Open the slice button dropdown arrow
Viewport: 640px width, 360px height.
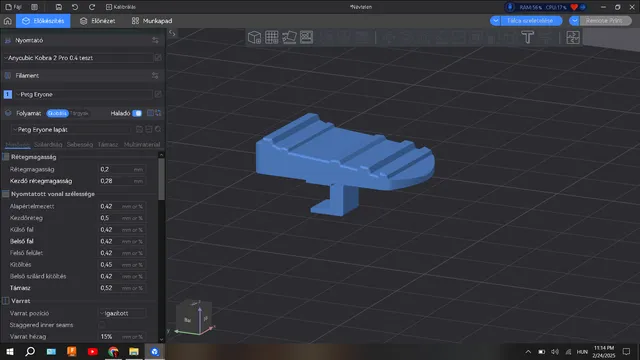pyautogui.click(x=495, y=21)
